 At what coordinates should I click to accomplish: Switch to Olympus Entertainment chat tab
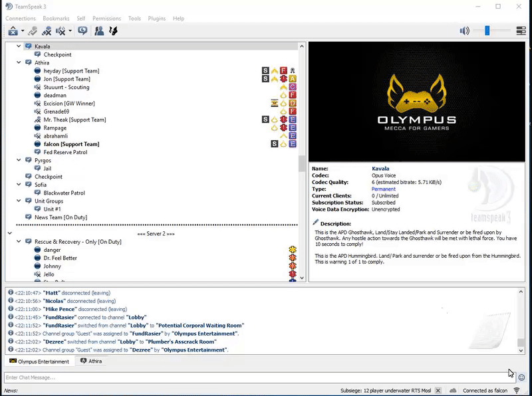tap(39, 361)
